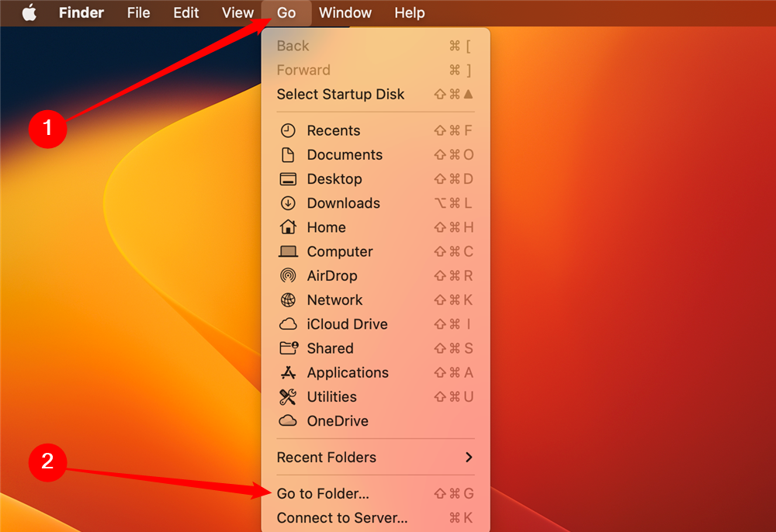The image size is (776, 532).
Task: Click the Shared folder icon
Action: coord(289,348)
